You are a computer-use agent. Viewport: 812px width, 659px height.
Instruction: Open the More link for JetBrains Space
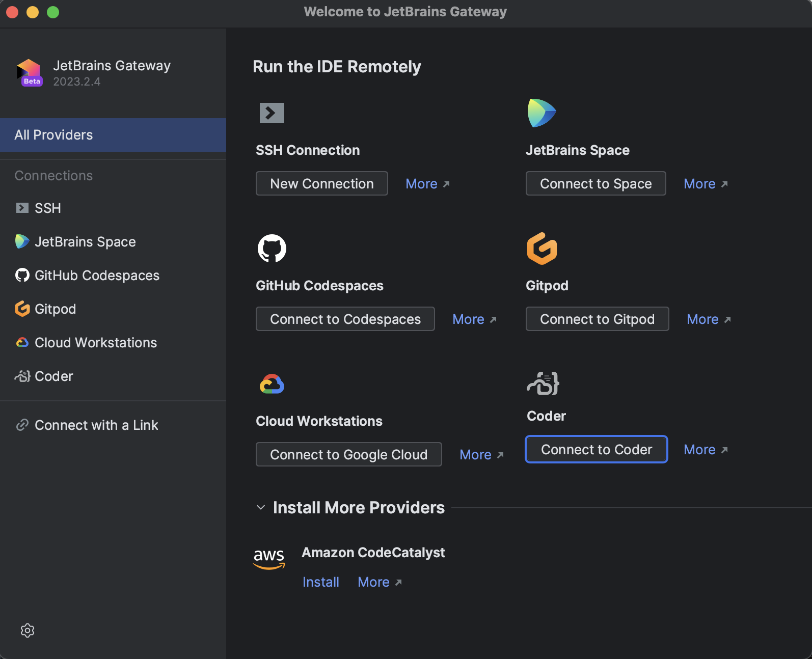point(705,184)
